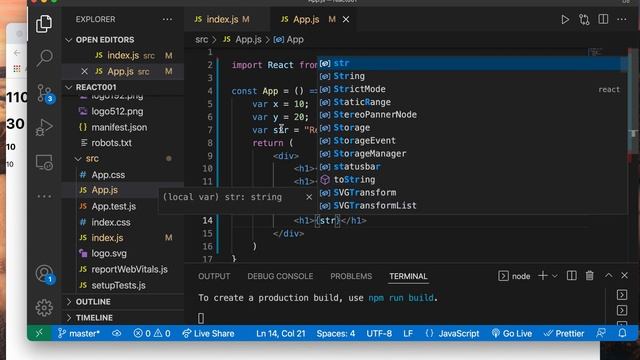Screen dimensions: 640x360
Task: Click the npm run build terminal link
Action: point(400,298)
